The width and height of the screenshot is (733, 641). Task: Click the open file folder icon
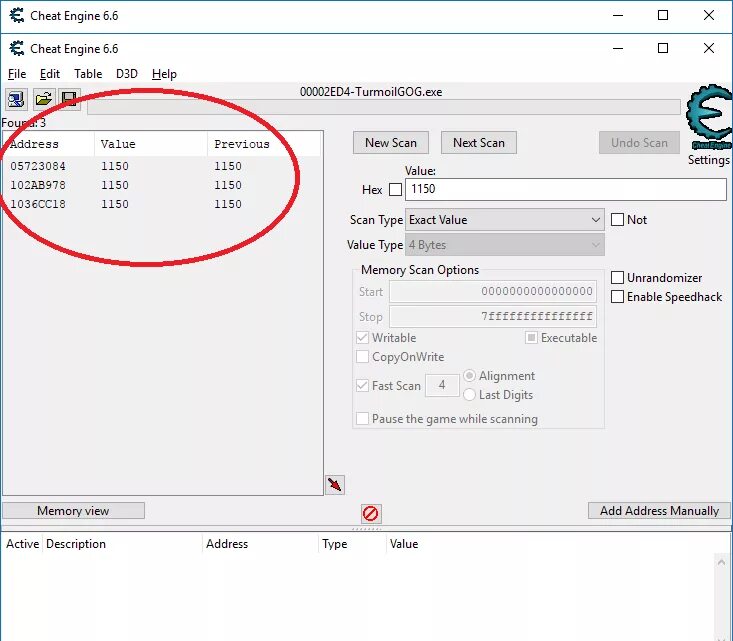coord(44,99)
